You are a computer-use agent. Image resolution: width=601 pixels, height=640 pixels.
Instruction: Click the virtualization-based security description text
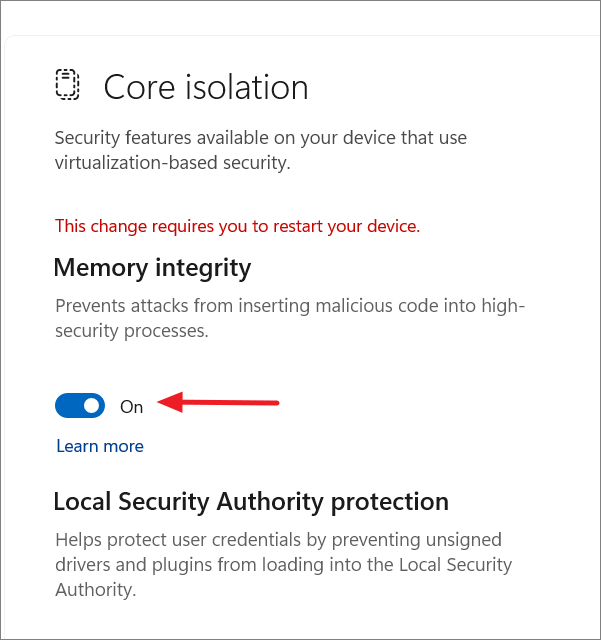tap(260, 150)
